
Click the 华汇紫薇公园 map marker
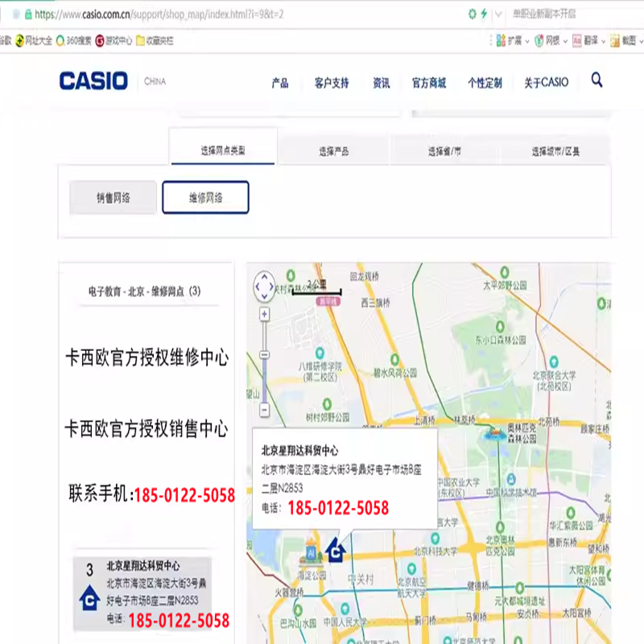tap(571, 513)
